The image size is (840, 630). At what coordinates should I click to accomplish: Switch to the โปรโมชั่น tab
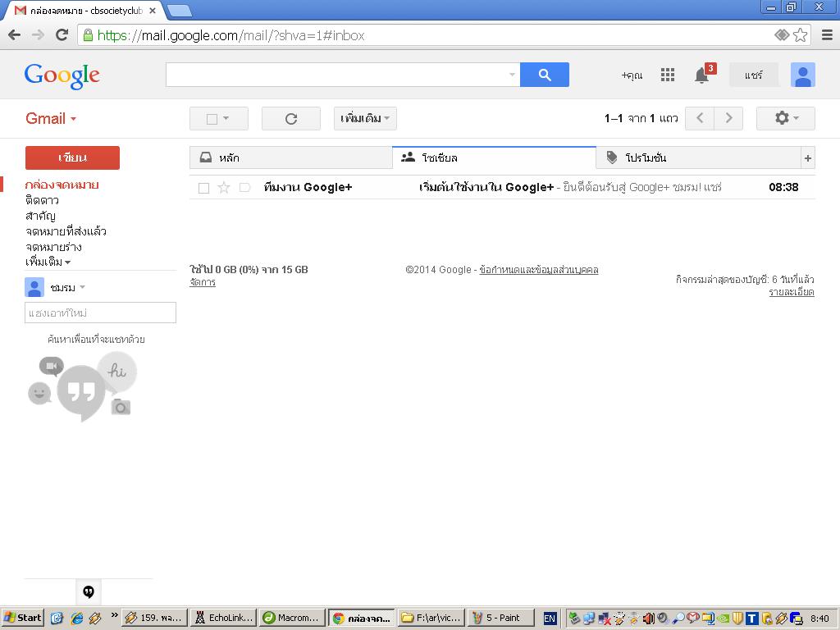click(x=698, y=157)
